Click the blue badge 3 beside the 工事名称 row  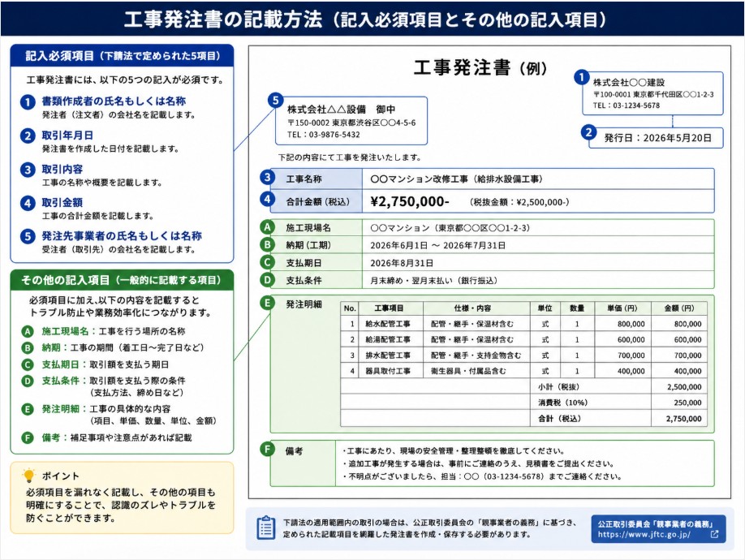[268, 178]
